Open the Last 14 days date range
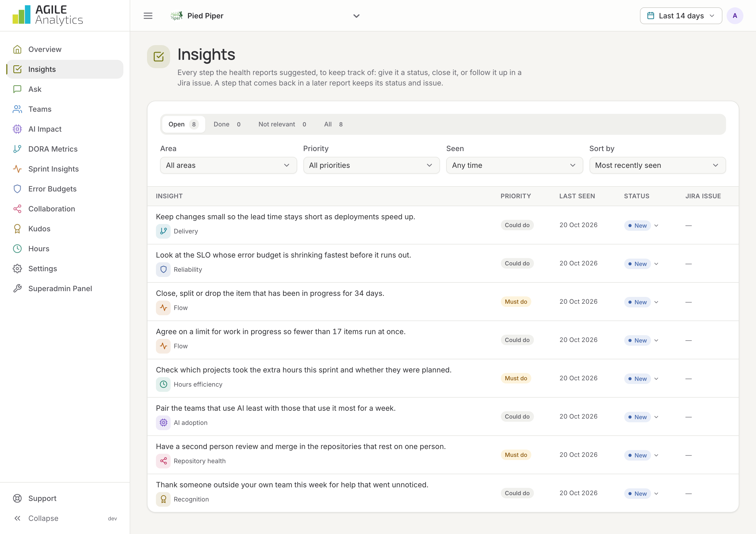Screen dimensions: 756x534 (681, 16)
